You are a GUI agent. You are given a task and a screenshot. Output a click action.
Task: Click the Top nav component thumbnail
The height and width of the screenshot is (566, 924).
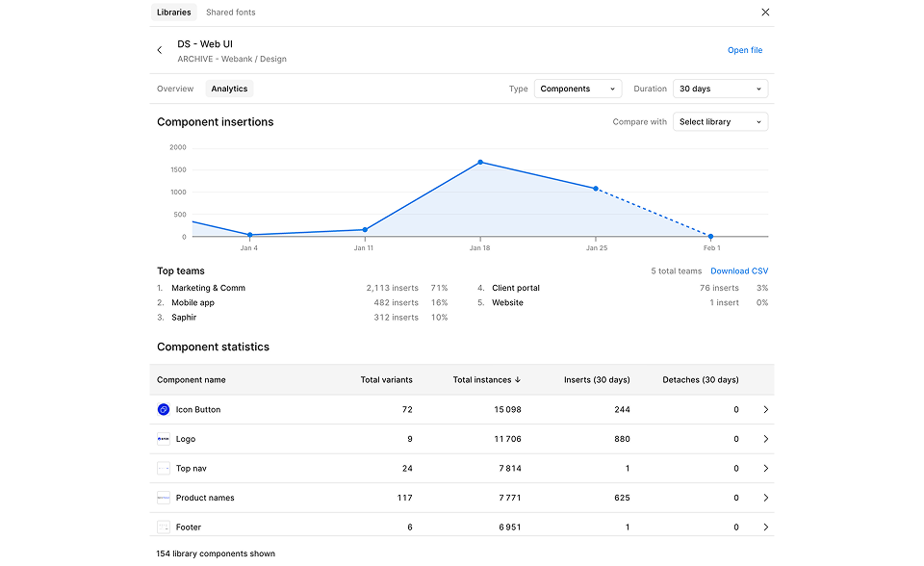click(164, 469)
